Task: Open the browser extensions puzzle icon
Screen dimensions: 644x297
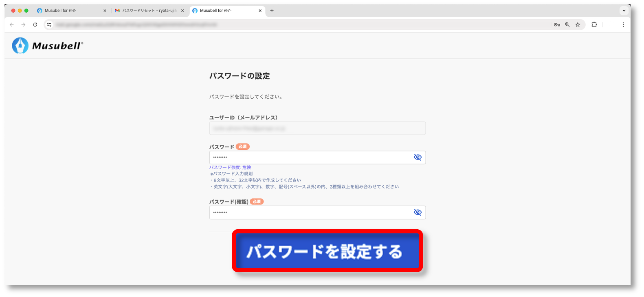Action: point(594,24)
